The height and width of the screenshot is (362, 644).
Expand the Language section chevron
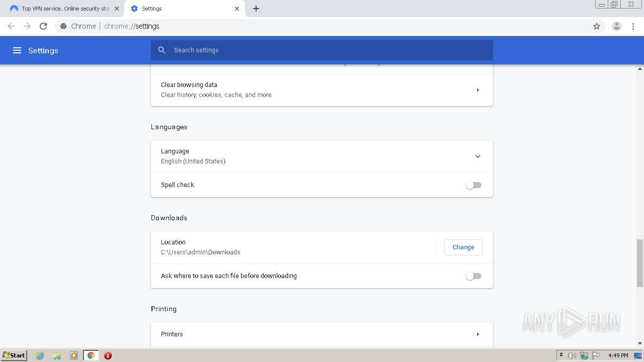pyautogui.click(x=478, y=156)
